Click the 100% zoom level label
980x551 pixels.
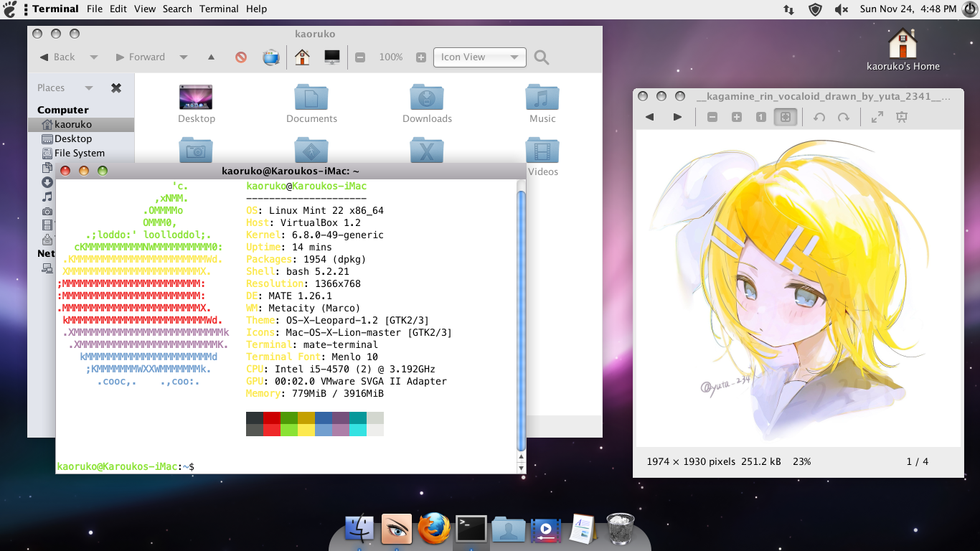tap(391, 57)
